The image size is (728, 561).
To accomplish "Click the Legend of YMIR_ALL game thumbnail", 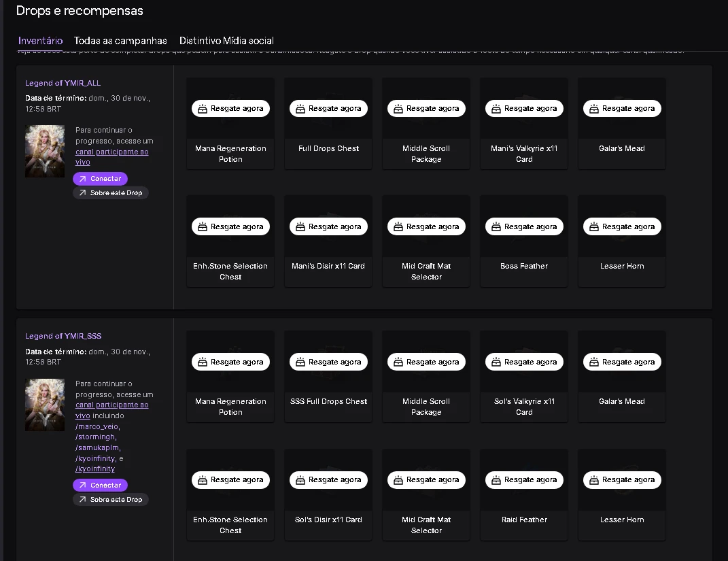I will click(x=45, y=151).
